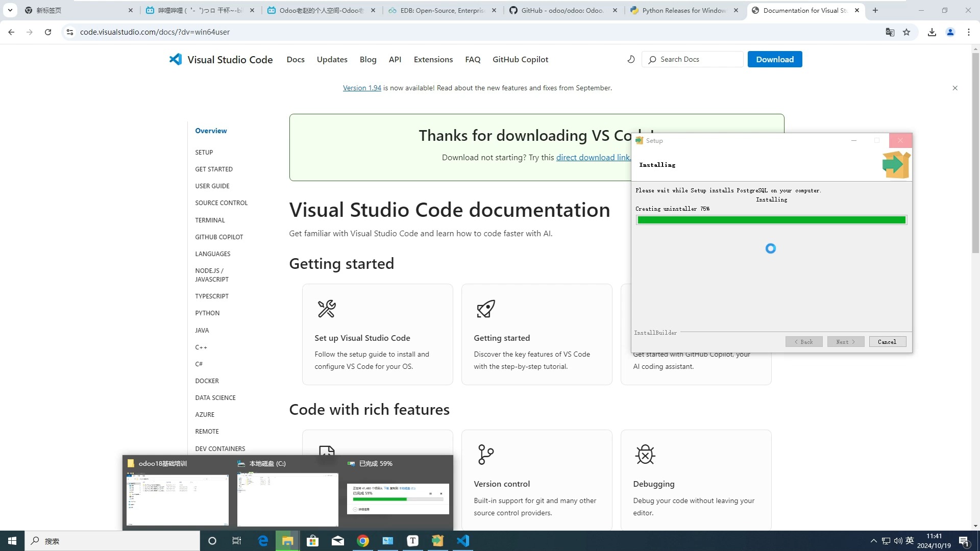This screenshot has height=551, width=980.
Task: Open the Overview sidebar link
Action: click(x=211, y=131)
